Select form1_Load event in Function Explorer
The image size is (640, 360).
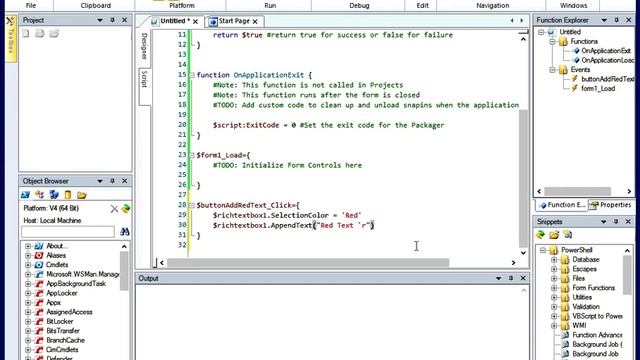point(598,89)
